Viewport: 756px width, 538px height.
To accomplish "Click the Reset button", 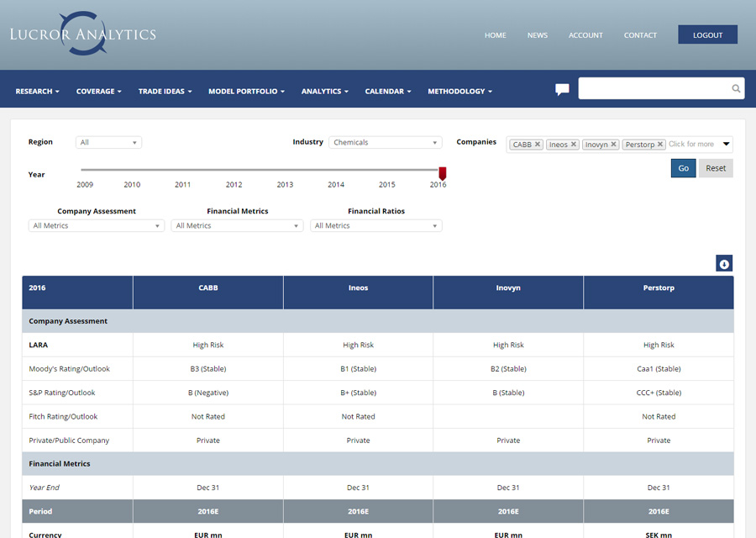I will point(716,168).
